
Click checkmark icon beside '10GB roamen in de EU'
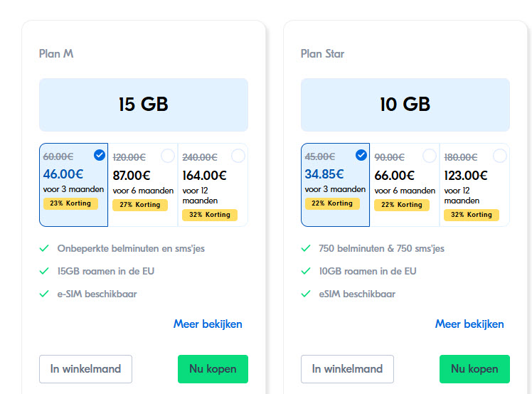(306, 271)
